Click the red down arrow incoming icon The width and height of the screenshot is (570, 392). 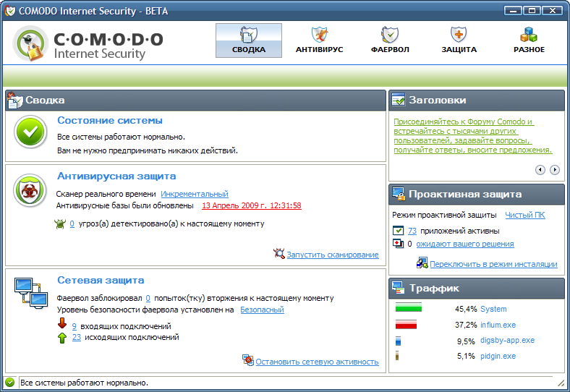(62, 323)
